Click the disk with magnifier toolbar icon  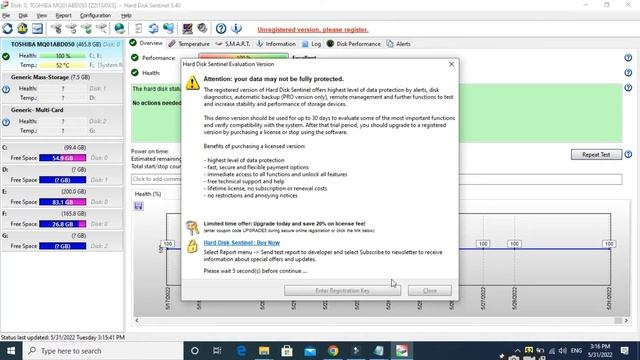(x=101, y=29)
